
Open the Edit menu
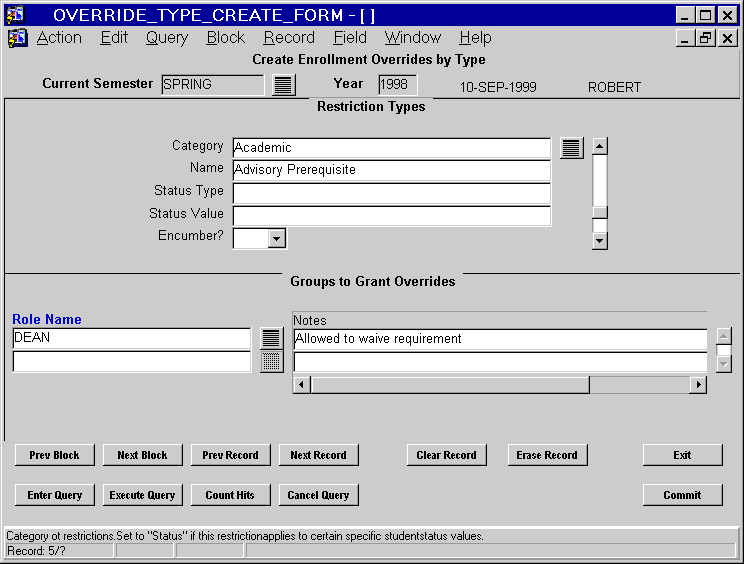pyautogui.click(x=114, y=37)
